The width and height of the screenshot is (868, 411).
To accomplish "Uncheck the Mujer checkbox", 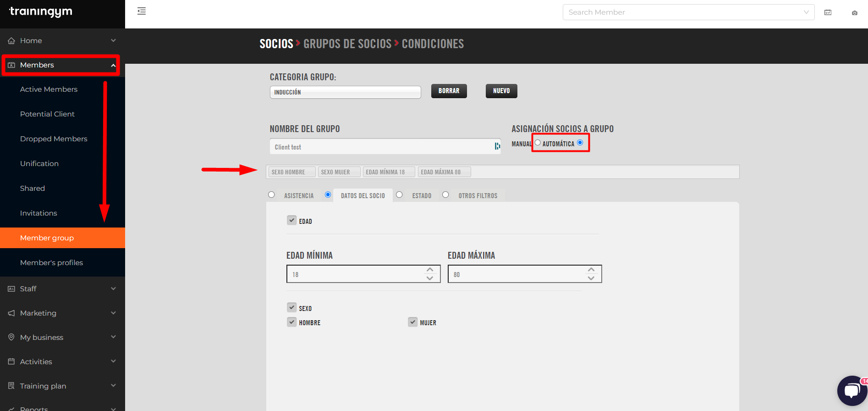I will point(412,322).
